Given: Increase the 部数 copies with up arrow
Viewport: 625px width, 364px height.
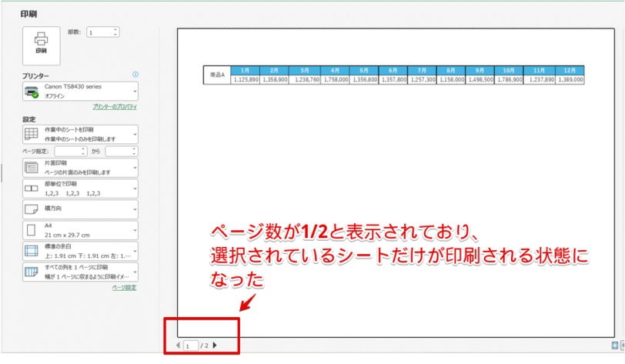Looking at the screenshot, I should tap(115, 30).
